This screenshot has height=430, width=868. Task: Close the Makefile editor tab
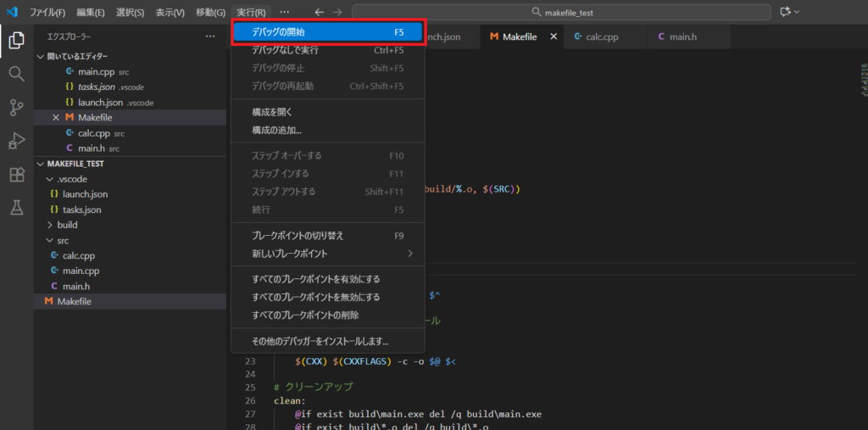coord(554,37)
